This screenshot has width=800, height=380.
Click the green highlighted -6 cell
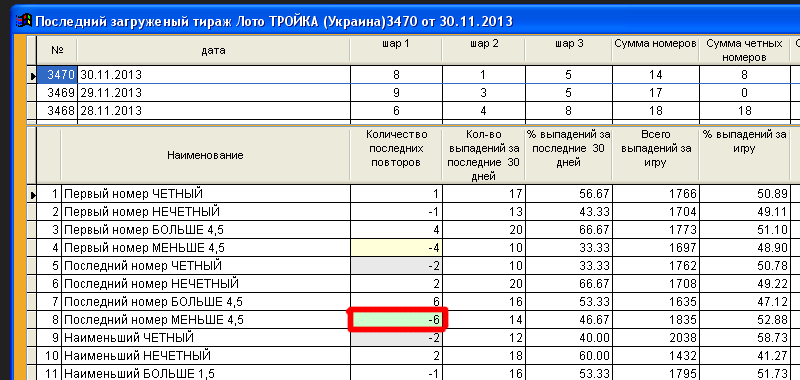397,320
